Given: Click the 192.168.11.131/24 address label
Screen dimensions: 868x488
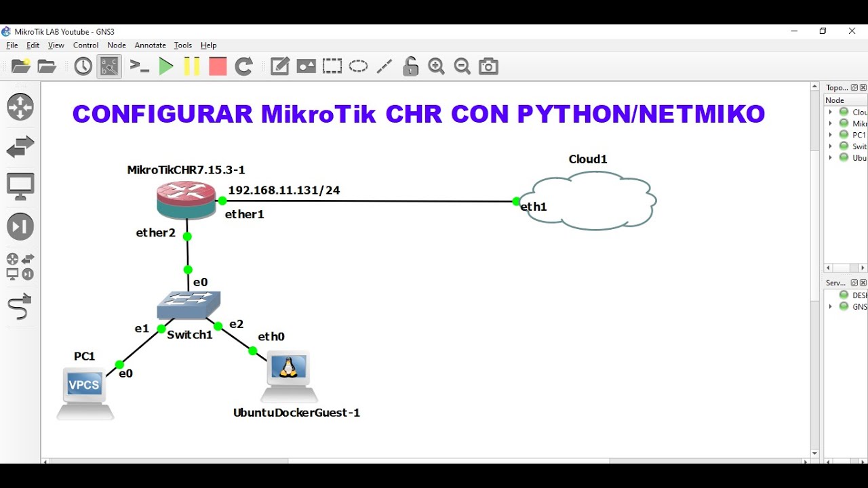Looking at the screenshot, I should click(x=284, y=190).
